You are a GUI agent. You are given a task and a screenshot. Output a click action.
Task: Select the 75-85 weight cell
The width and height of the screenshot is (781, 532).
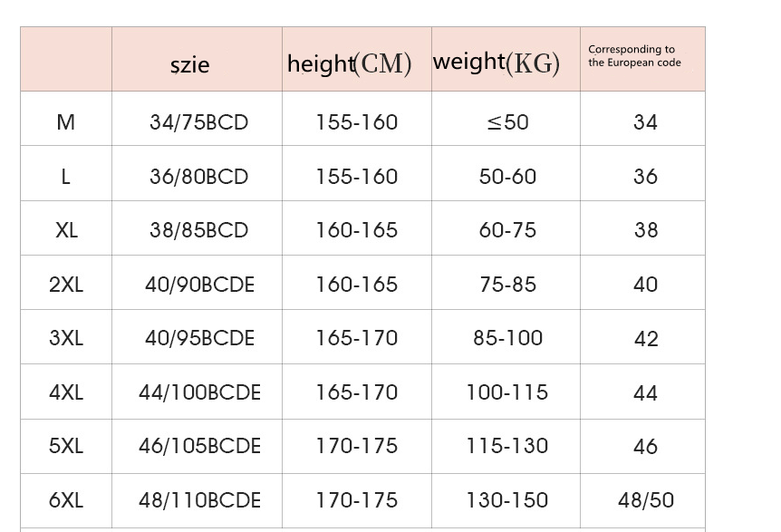coord(507,285)
